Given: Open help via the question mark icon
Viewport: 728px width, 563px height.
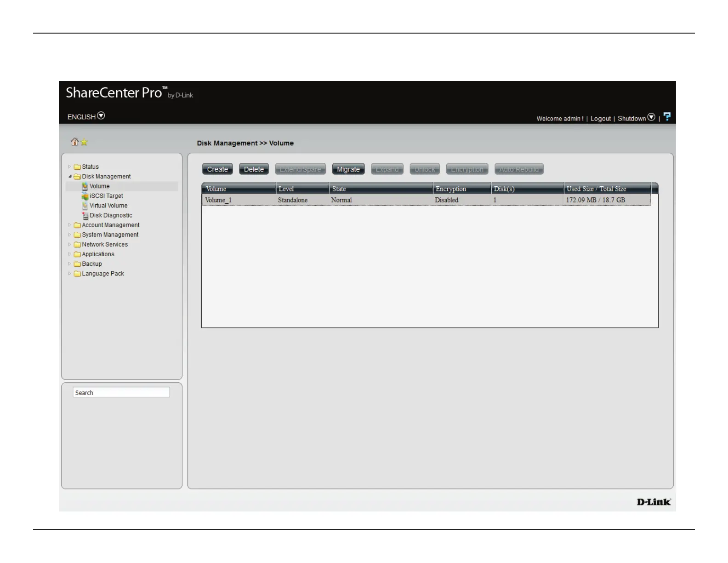Looking at the screenshot, I should tap(667, 117).
